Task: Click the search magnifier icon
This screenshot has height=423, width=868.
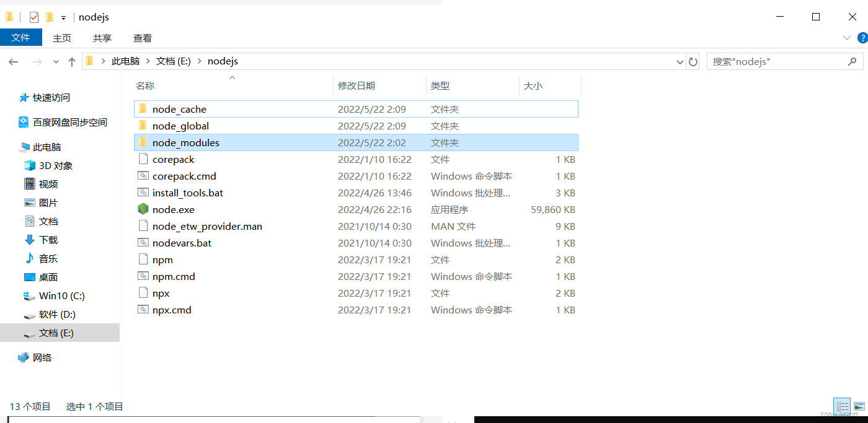Action: (x=852, y=61)
